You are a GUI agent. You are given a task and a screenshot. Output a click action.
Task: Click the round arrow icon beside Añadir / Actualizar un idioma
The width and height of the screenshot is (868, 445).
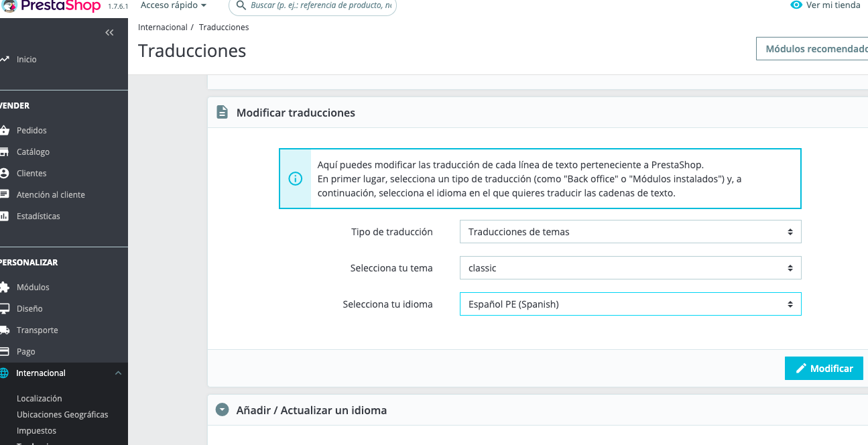222,409
